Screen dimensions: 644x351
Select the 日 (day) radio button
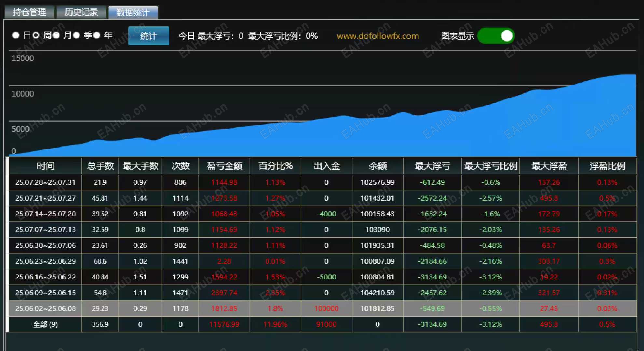coord(16,35)
